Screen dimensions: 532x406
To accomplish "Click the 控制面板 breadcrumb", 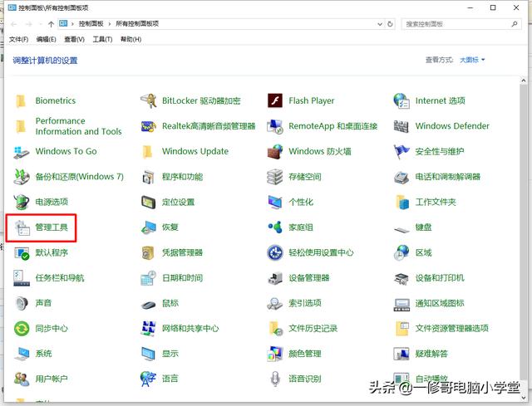I will (x=91, y=24).
